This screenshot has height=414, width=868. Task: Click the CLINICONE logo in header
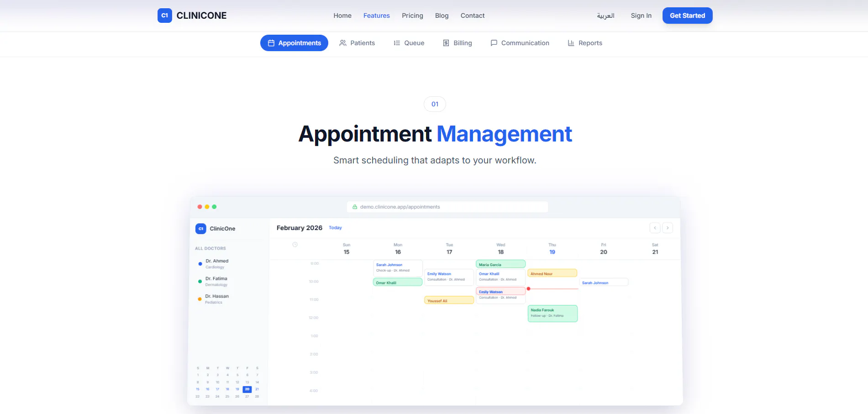point(192,16)
